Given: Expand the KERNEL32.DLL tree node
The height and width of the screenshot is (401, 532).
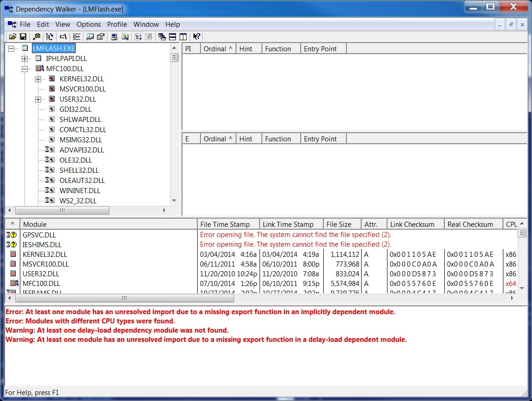Looking at the screenshot, I should click(38, 79).
